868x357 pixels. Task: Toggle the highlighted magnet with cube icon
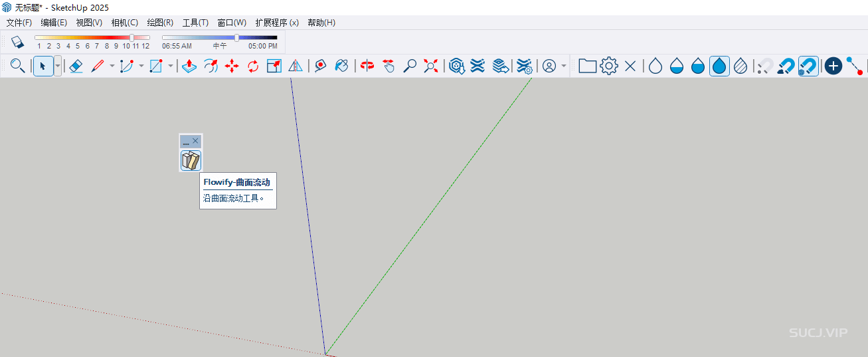tap(808, 66)
